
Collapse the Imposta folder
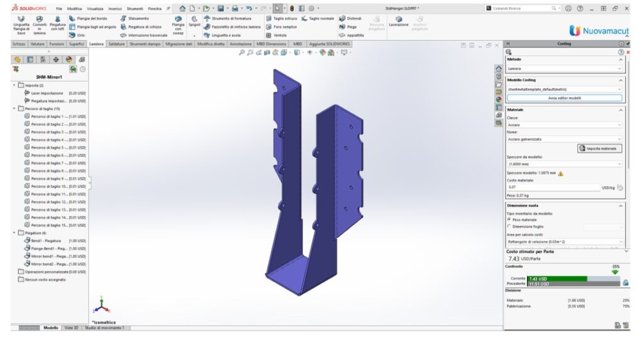tap(14, 86)
